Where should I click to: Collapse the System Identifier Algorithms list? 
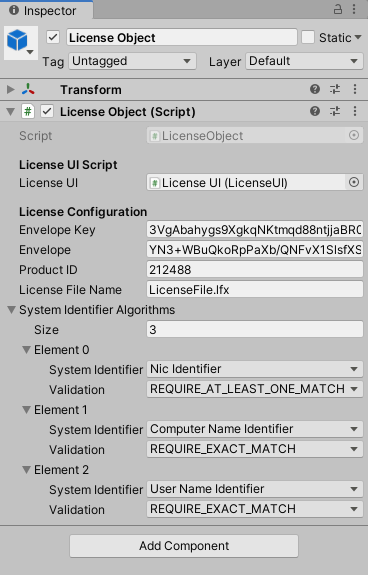tap(11, 310)
